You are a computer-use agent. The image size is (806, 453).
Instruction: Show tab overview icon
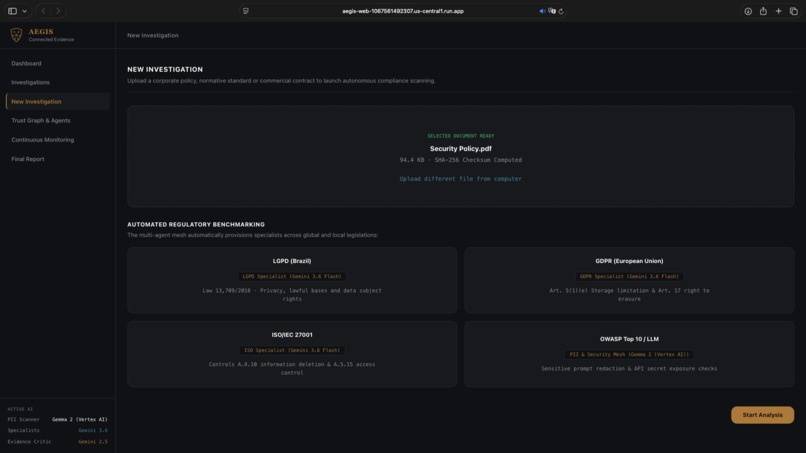click(794, 11)
